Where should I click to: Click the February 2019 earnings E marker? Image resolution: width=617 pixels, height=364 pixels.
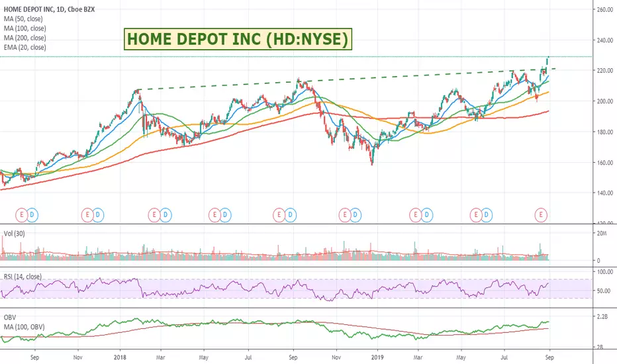415,215
